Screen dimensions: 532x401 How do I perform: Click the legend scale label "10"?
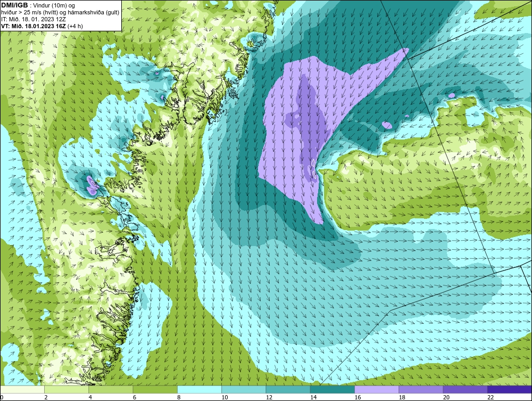225,397
